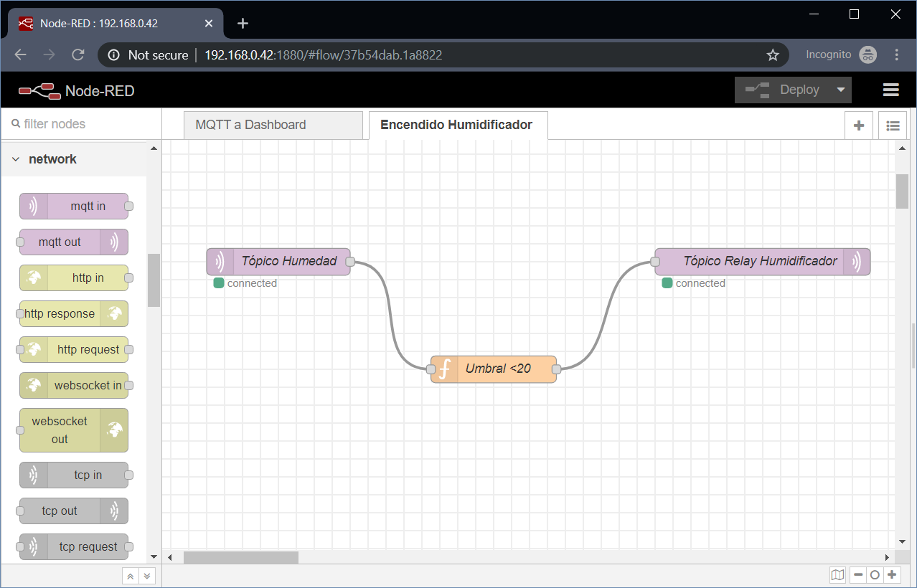This screenshot has height=588, width=917.
Task: Select the http in palette node
Action: pos(74,278)
